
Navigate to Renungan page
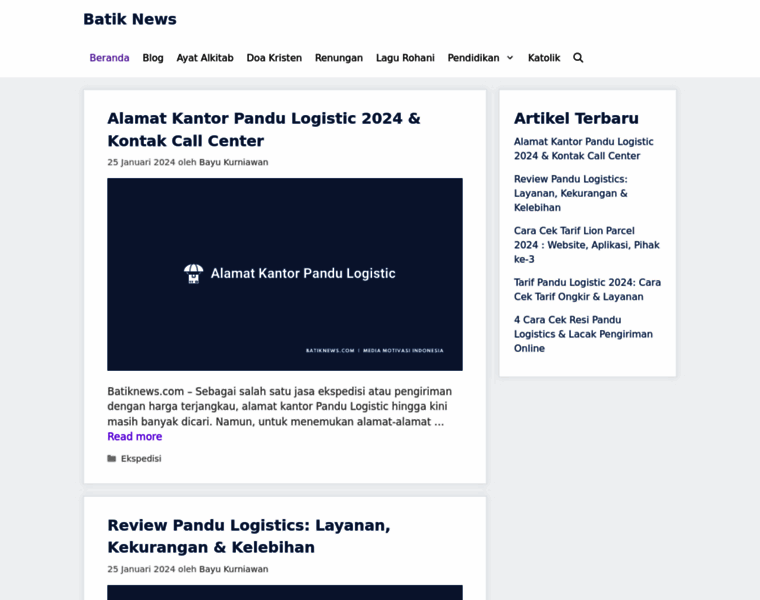pyautogui.click(x=339, y=58)
